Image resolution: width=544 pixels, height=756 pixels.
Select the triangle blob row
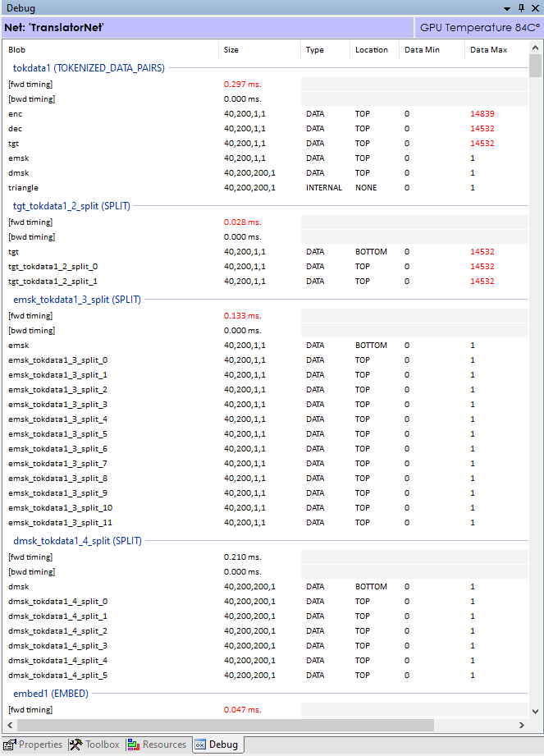click(x=266, y=187)
